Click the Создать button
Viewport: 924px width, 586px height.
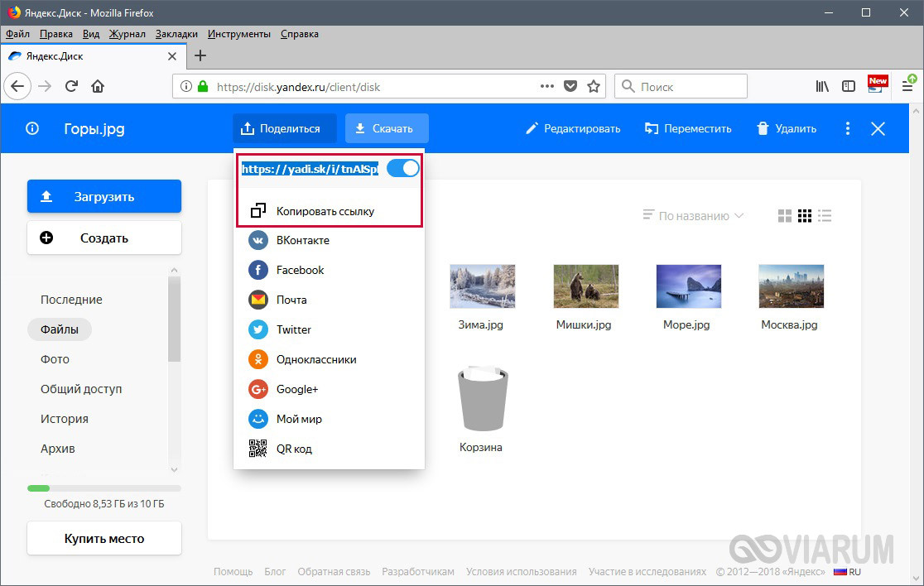click(104, 238)
